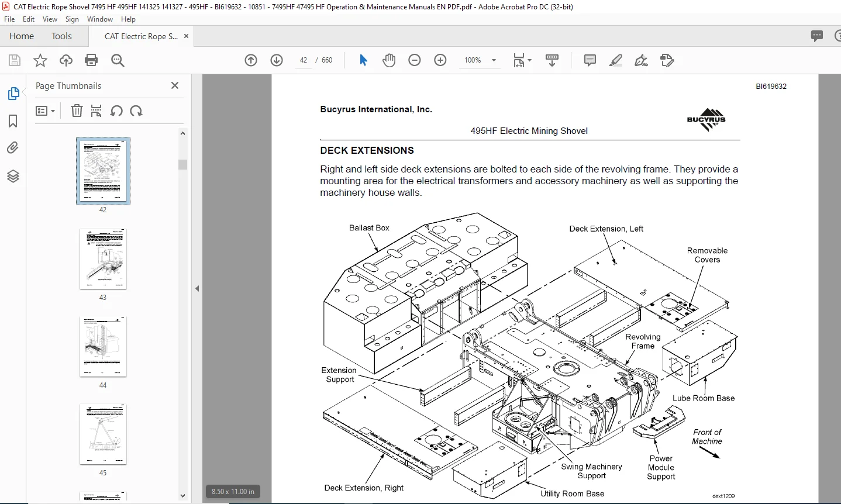Open the Help menu
The height and width of the screenshot is (504, 841).
pos(128,19)
